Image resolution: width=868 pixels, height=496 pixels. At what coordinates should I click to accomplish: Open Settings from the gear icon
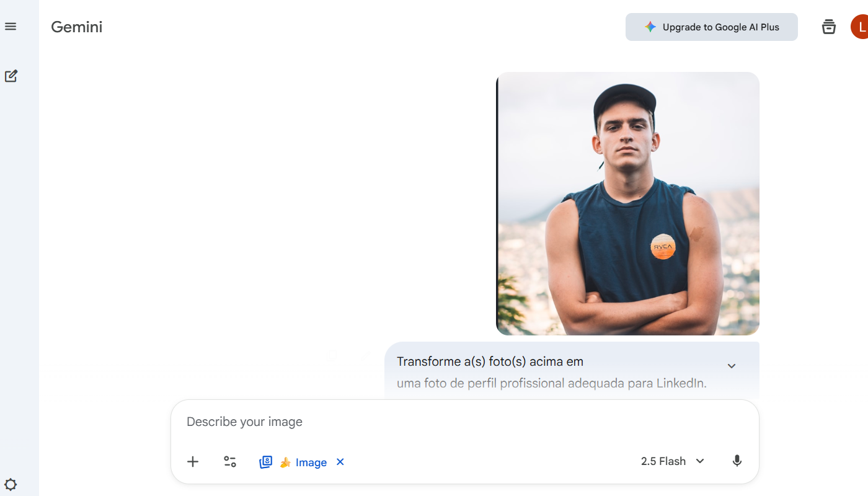coord(11,484)
